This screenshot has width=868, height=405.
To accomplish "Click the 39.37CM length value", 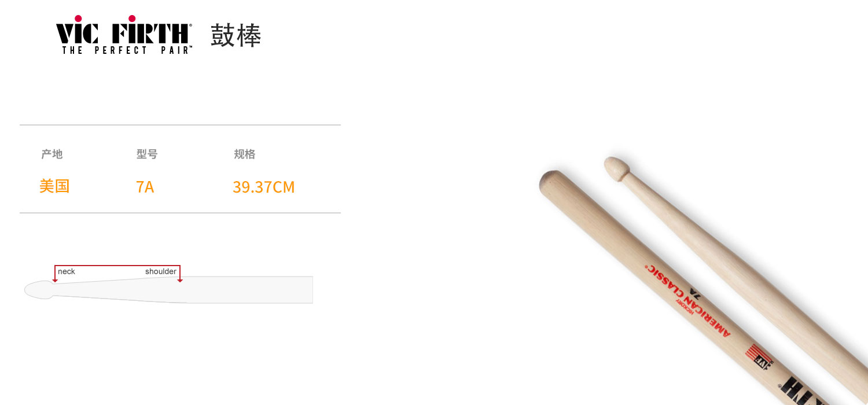I will point(264,187).
